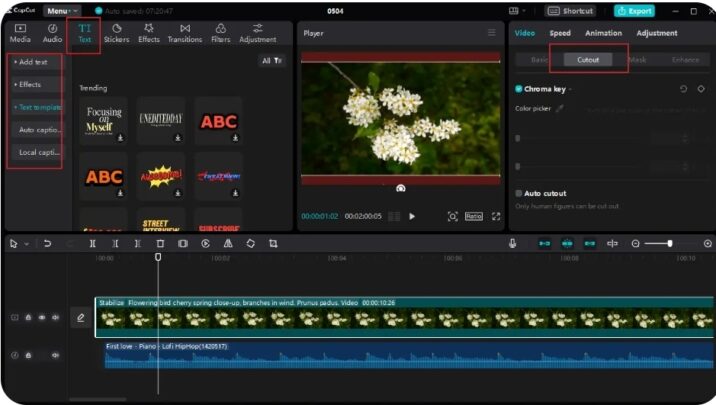Image resolution: width=716 pixels, height=405 pixels.
Task: Select the Focusing on Myself text template
Action: tap(104, 122)
